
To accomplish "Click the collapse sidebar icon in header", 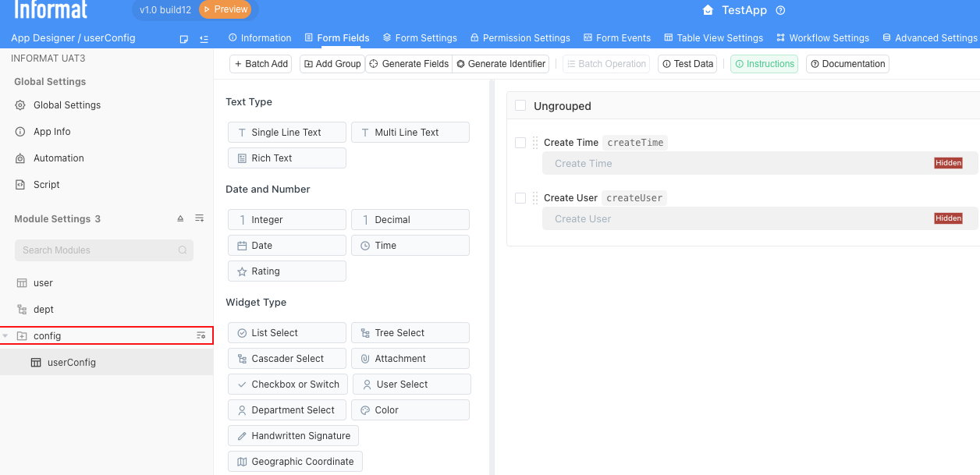I will coord(204,38).
